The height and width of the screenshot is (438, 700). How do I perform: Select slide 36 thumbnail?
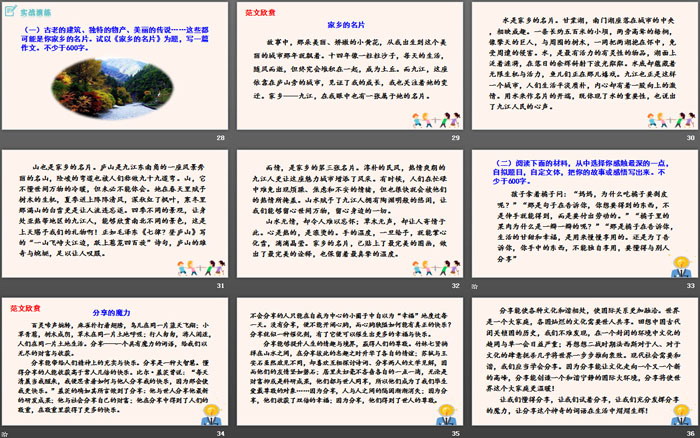pyautogui.click(x=585, y=361)
